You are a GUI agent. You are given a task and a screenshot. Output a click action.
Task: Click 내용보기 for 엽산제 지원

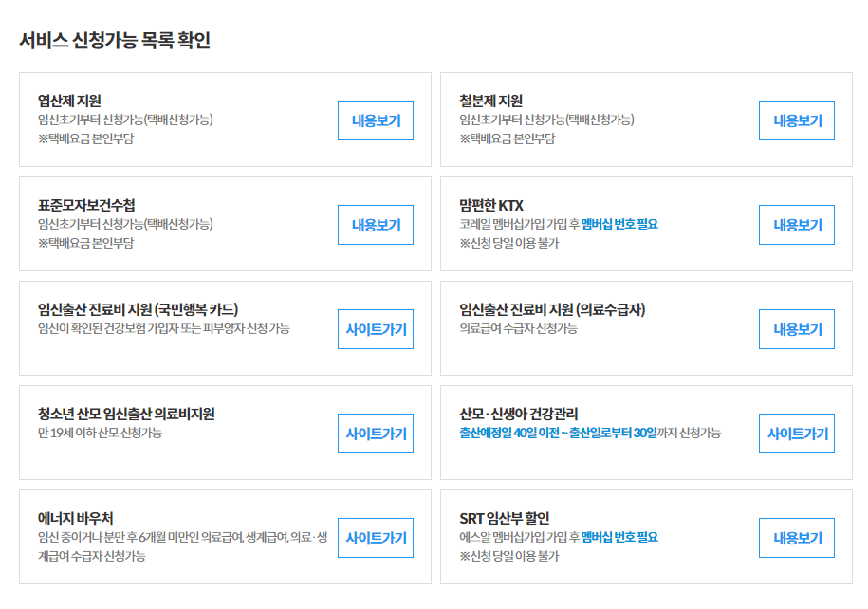click(375, 120)
